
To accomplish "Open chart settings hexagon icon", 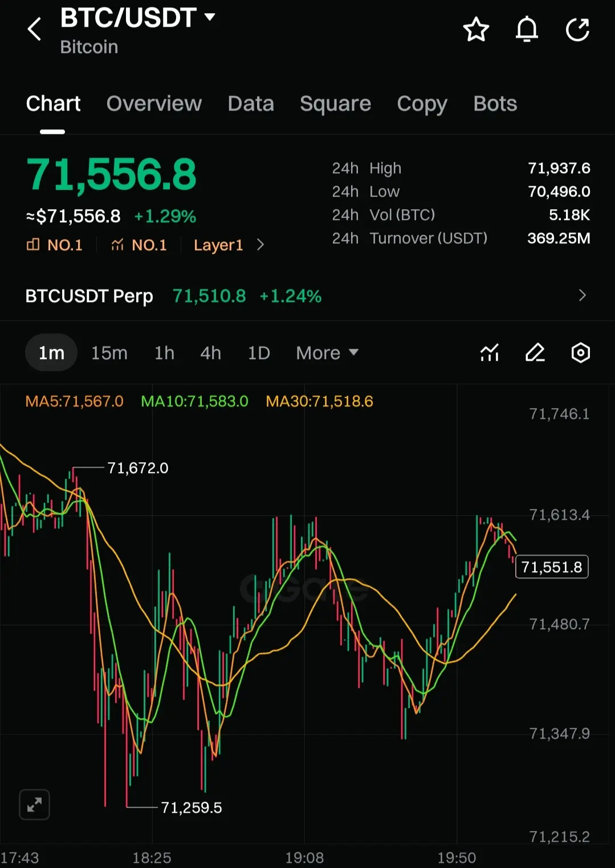I will pos(580,353).
